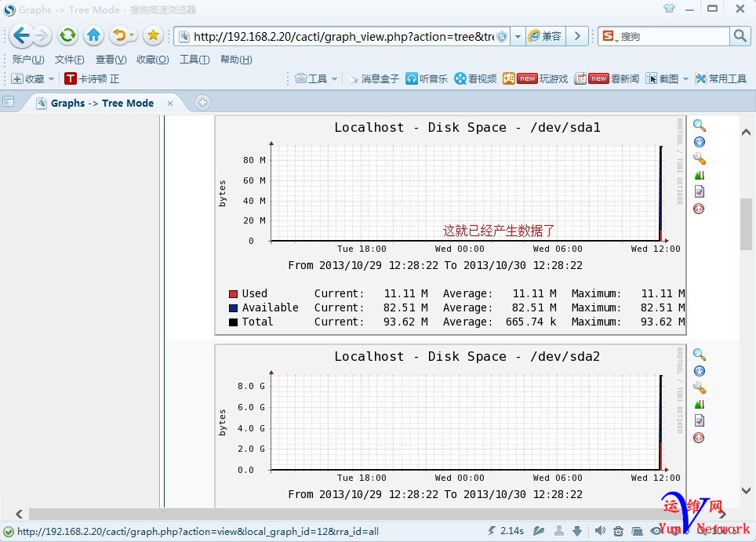This screenshot has height=542, width=756.
Task: Click the favorites star icon in toolbar
Action: tap(153, 35)
